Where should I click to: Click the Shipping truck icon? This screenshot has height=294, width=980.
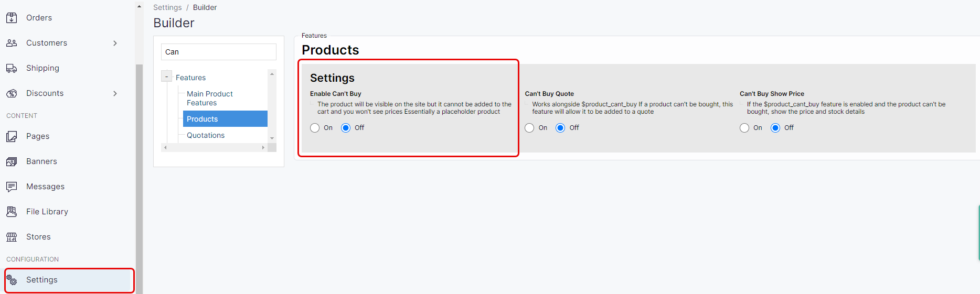click(x=12, y=68)
